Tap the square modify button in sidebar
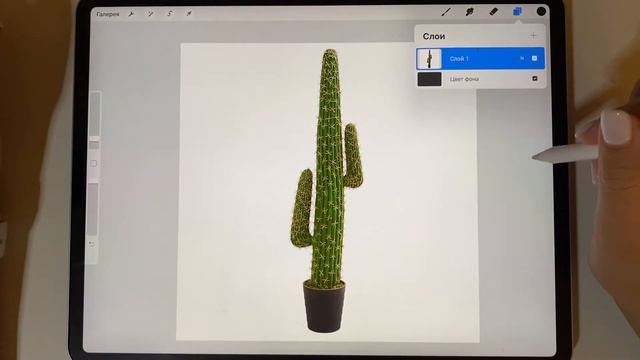 pos(94,164)
